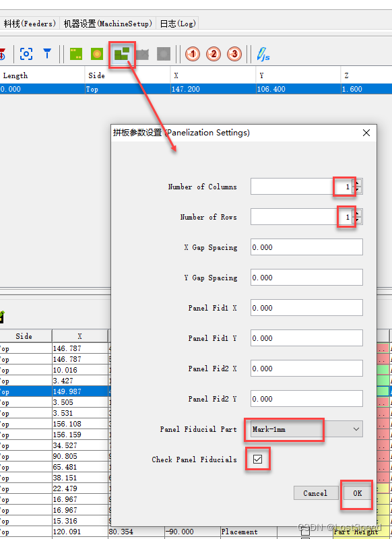
Task: Select rotation cell -90.000
Action: [x=192, y=532]
